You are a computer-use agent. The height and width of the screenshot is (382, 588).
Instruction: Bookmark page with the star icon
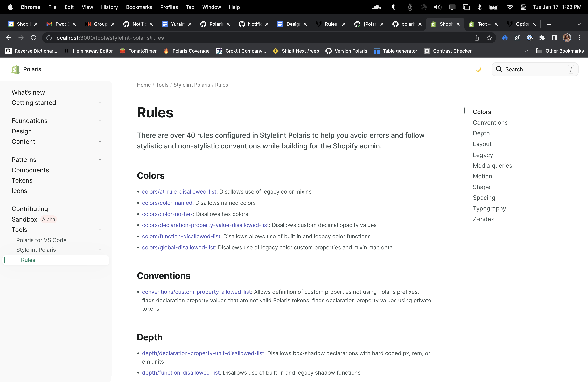pos(489,38)
